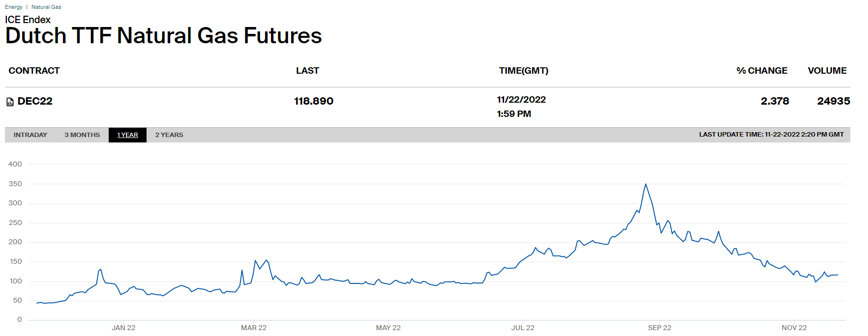Click the JAN 22 axis label
The height and width of the screenshot is (336, 868).
click(x=123, y=328)
